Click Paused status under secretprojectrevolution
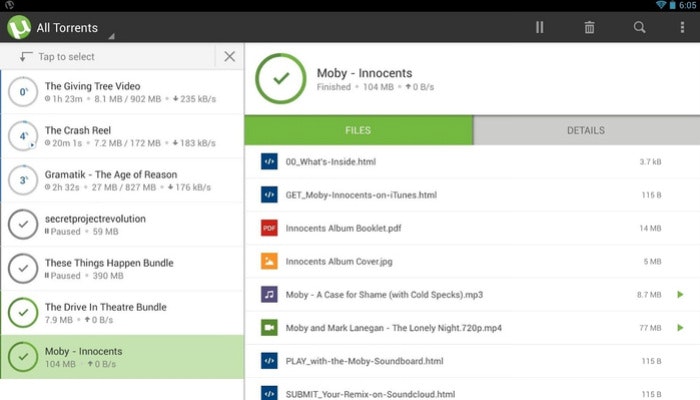This screenshot has width=700, height=400. 62,232
